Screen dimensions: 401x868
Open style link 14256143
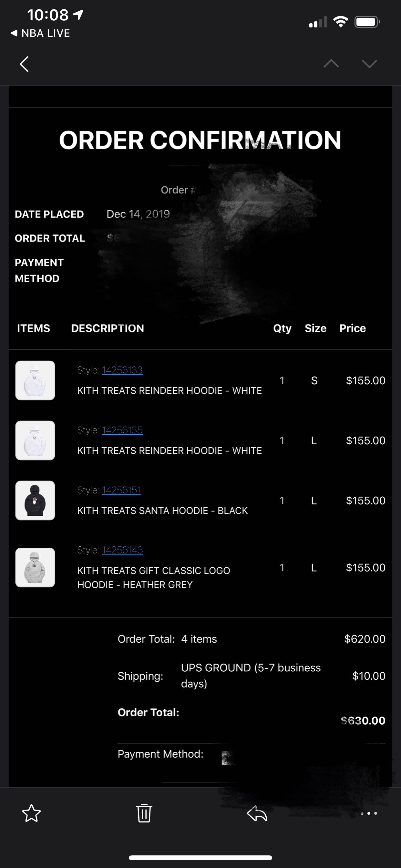click(122, 550)
